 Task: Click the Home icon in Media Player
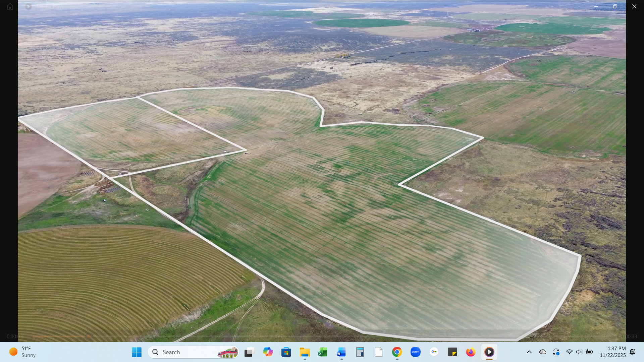10,6
